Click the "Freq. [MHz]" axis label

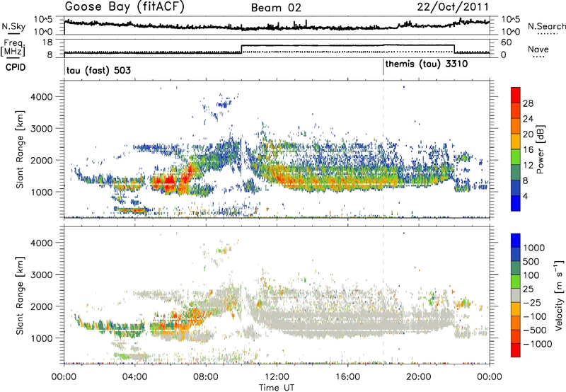pos(13,47)
